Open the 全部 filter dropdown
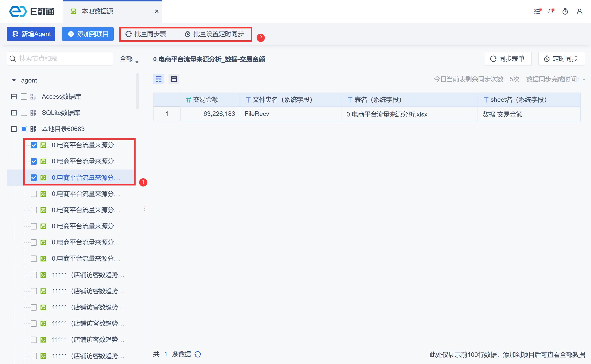 coord(129,59)
